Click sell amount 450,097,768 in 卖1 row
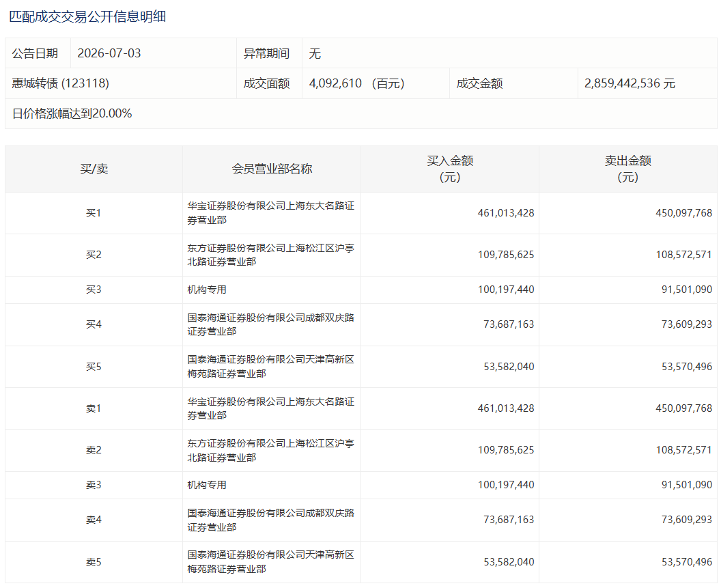This screenshot has height=588, width=721. click(x=683, y=408)
